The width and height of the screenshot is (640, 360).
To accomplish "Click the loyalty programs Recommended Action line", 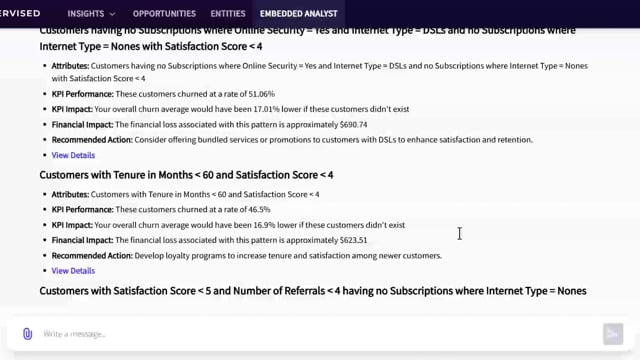I will 247,256.
